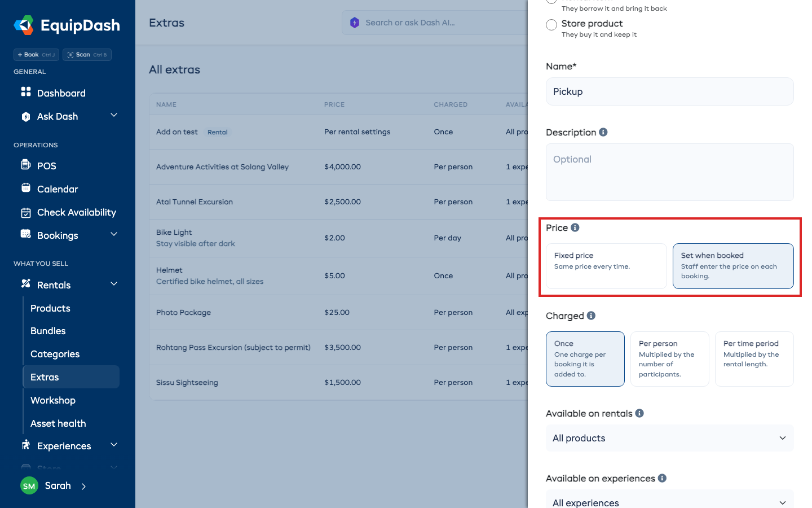Click the Charged info icon
This screenshot has width=812, height=508.
coord(591,316)
